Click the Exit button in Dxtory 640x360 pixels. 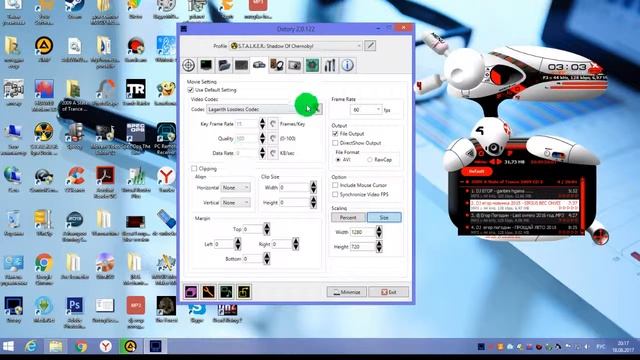389,292
